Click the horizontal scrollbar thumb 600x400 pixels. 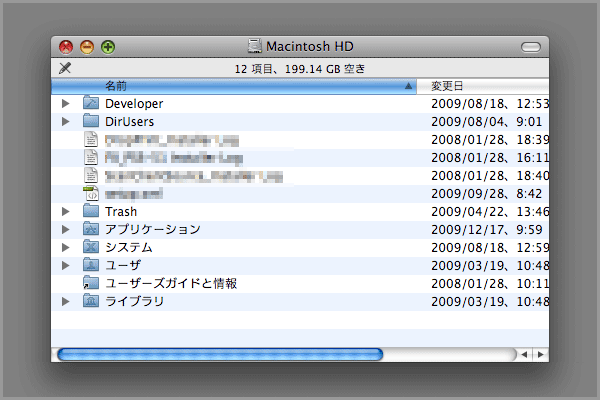click(220, 354)
